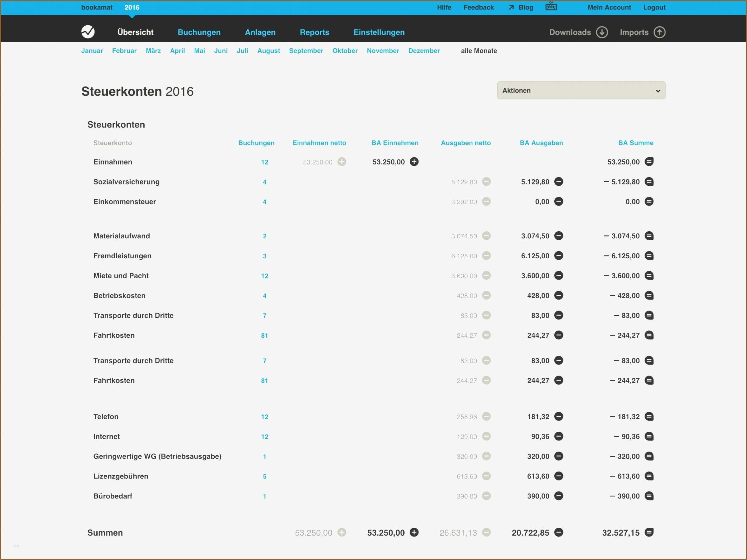Filter by the September month link

point(306,51)
